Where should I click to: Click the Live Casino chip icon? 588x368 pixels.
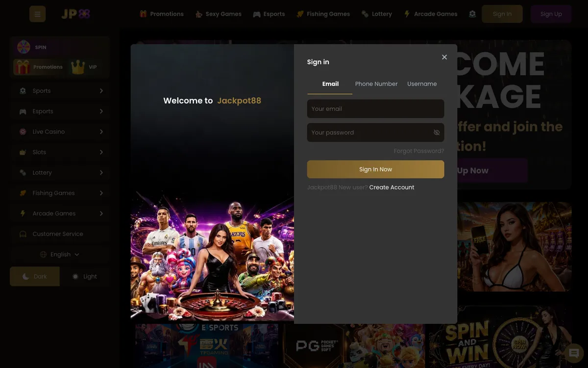[x=23, y=132]
